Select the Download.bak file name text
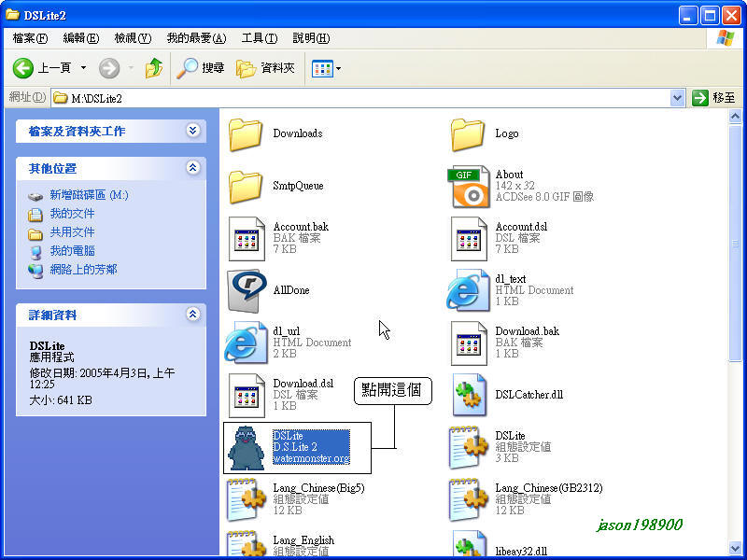Viewport: 747px width, 560px height. pos(527,331)
